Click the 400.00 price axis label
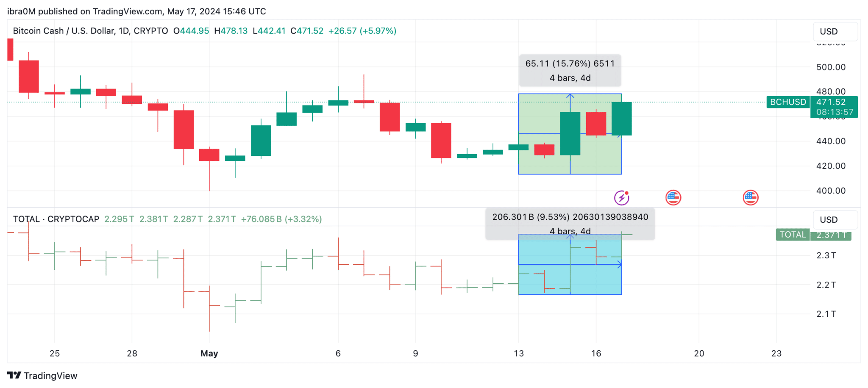This screenshot has width=868, height=388. (831, 191)
